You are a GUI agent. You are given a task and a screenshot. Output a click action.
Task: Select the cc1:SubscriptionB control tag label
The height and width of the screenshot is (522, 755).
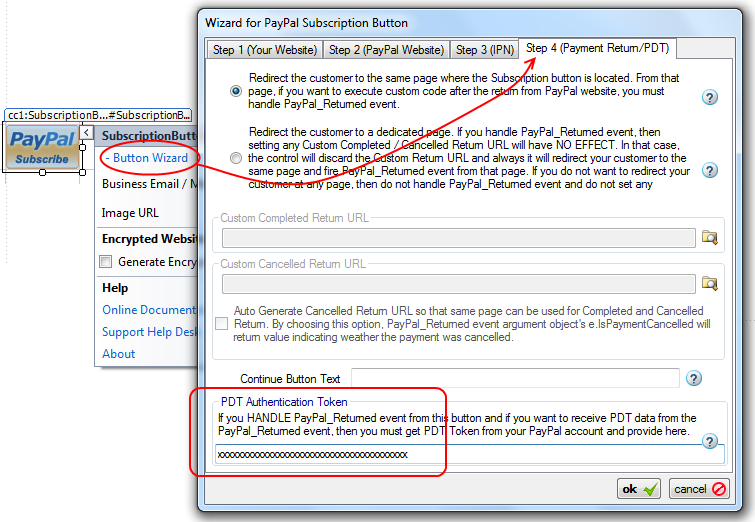(x=99, y=115)
